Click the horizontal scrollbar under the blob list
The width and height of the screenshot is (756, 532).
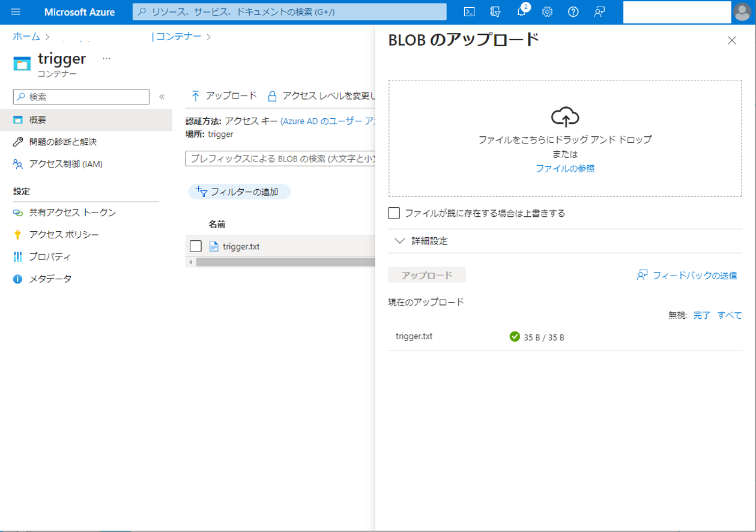tap(282, 262)
